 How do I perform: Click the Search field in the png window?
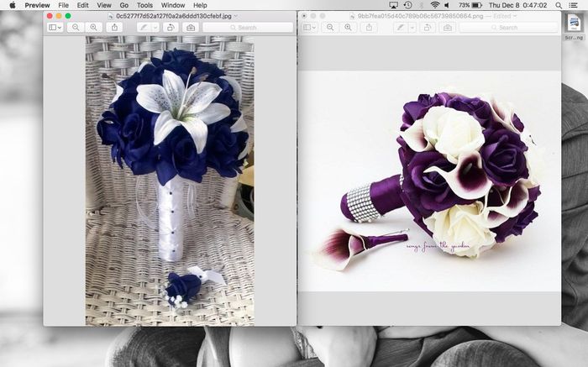(508, 28)
